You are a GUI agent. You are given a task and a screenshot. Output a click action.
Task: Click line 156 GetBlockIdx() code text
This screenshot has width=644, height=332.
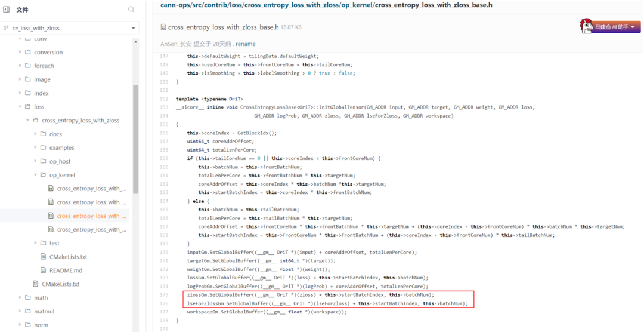tap(258, 133)
